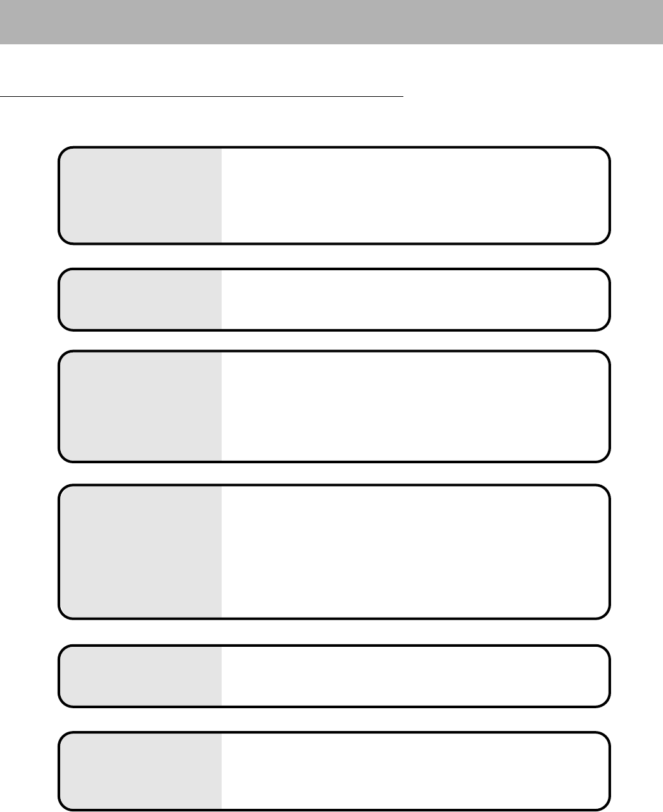Click the white content area of the last box
Viewport: 663px width, 812px height.
[x=415, y=771]
